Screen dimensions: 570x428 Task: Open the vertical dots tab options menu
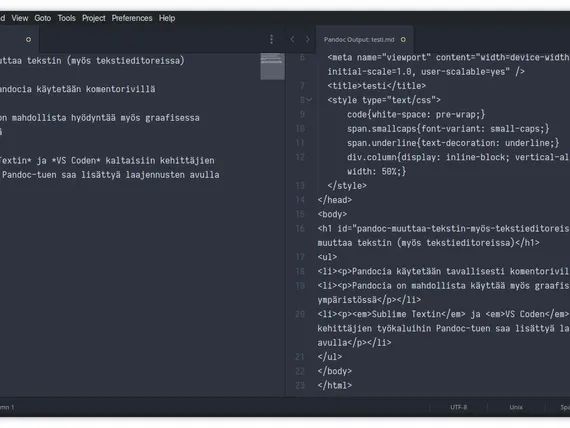272,39
